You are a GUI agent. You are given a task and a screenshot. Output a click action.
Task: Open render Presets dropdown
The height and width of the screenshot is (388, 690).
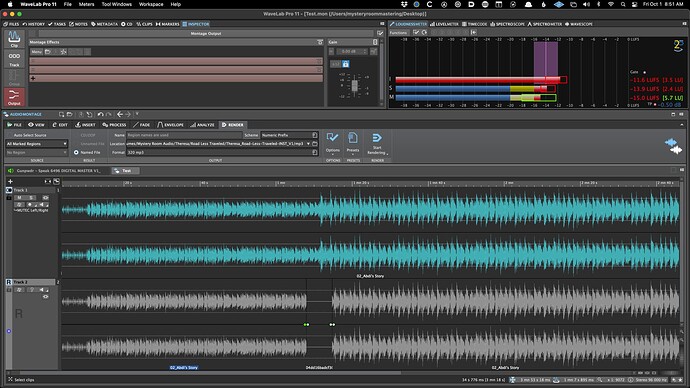[x=353, y=143]
